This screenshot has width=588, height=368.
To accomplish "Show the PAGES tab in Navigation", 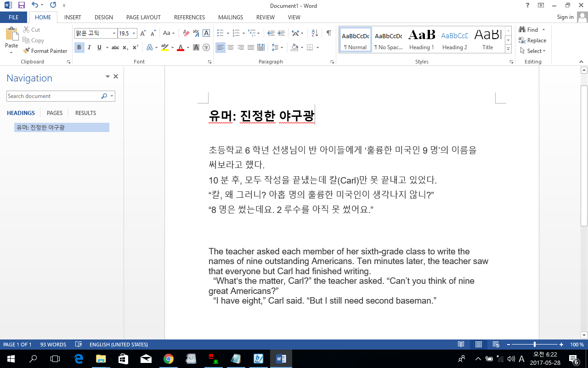I will click(55, 113).
